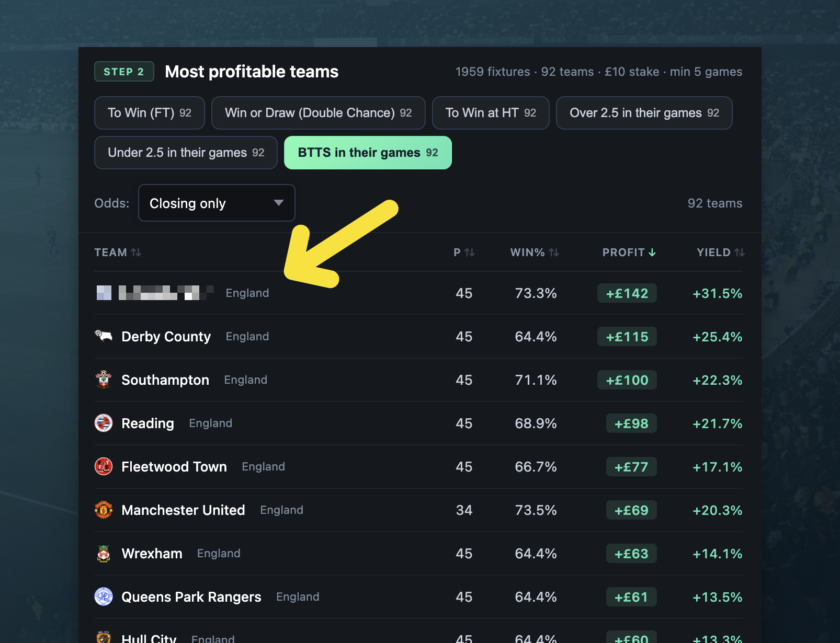Screen dimensions: 840x643
Task: Open the To Win at HT tab
Action: coord(491,113)
